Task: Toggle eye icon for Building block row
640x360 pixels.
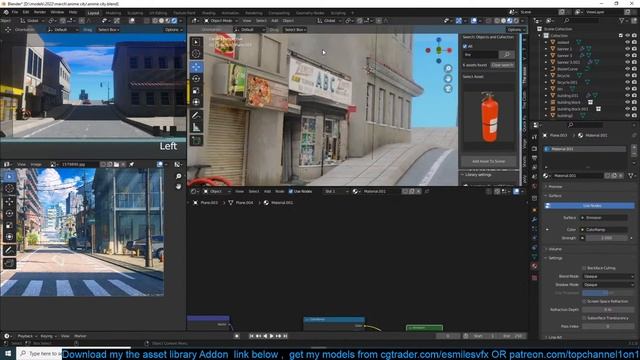Action: tap(628, 102)
